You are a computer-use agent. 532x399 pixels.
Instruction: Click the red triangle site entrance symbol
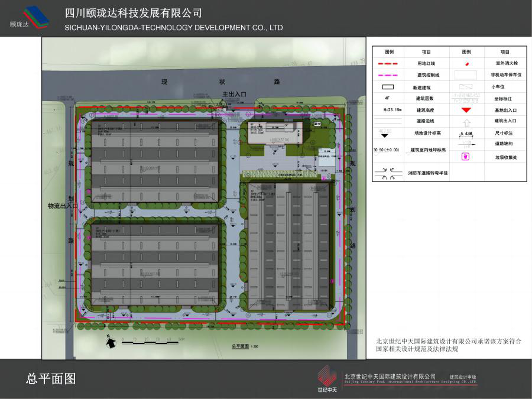click(466, 110)
